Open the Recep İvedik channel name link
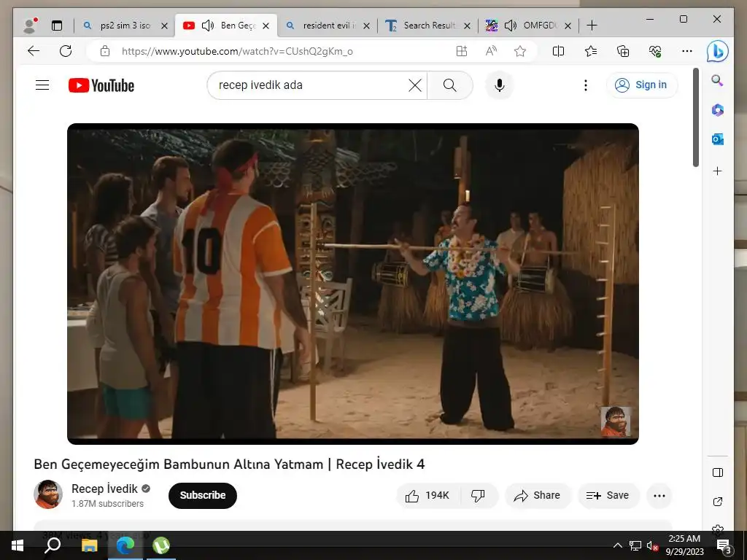Viewport: 747px width, 560px height. click(x=104, y=489)
